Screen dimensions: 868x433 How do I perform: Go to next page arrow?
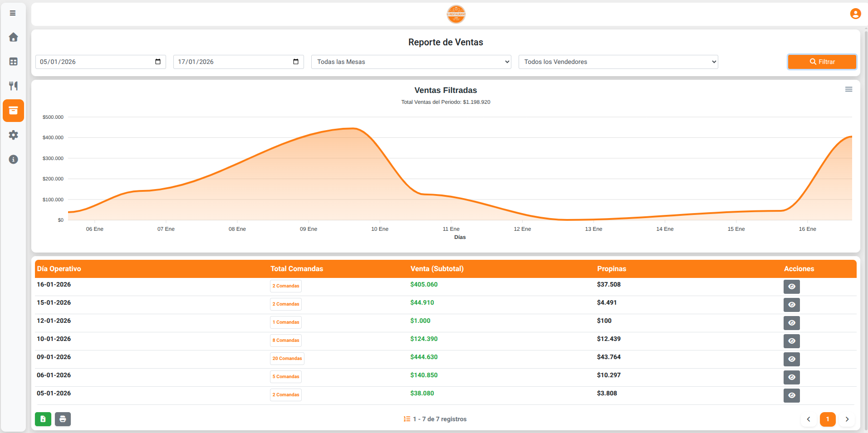click(x=847, y=419)
